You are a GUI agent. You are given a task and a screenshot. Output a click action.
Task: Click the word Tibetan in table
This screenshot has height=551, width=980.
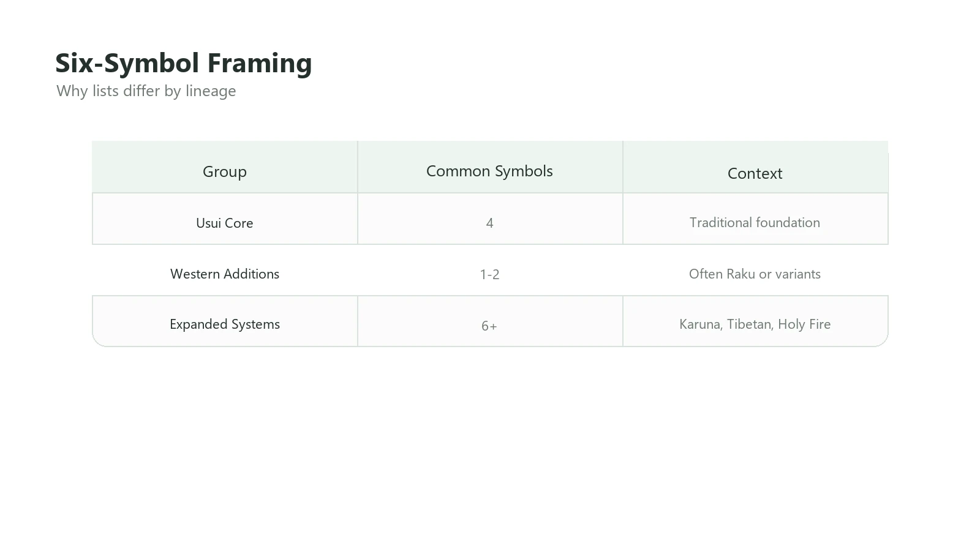[750, 324]
